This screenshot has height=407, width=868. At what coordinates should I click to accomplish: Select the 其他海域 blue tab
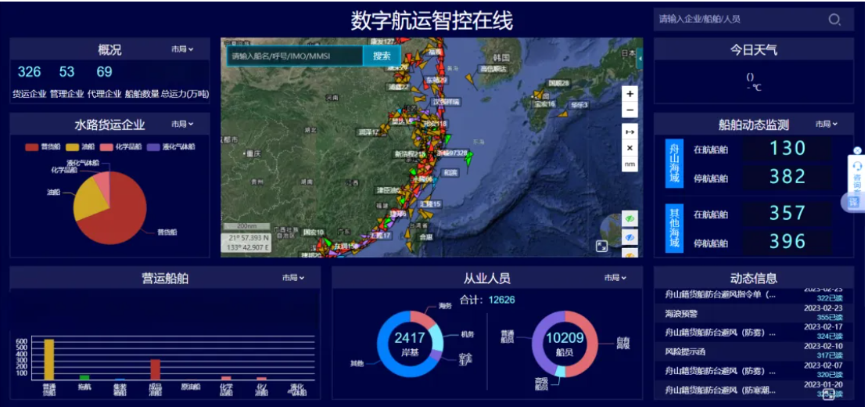coord(673,228)
